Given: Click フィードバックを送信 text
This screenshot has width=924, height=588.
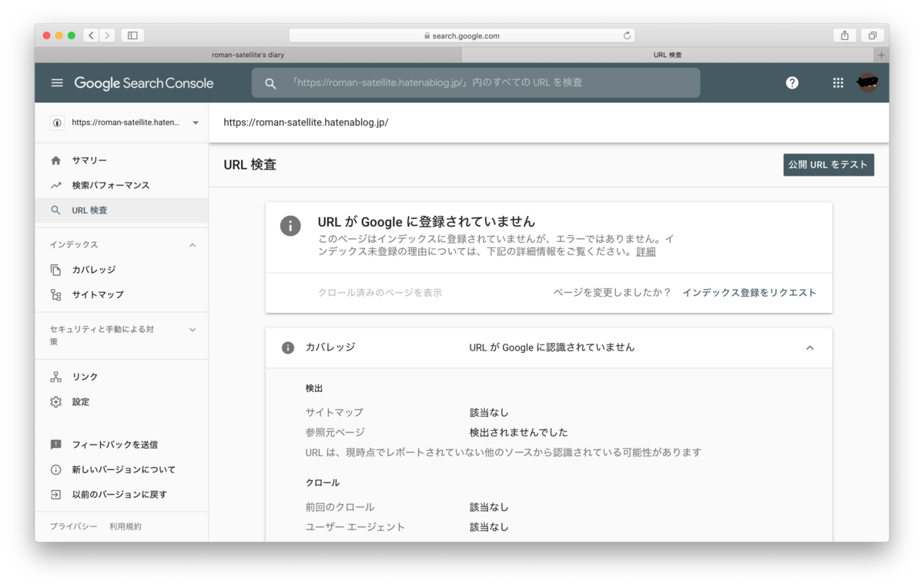Looking at the screenshot, I should pos(115,445).
